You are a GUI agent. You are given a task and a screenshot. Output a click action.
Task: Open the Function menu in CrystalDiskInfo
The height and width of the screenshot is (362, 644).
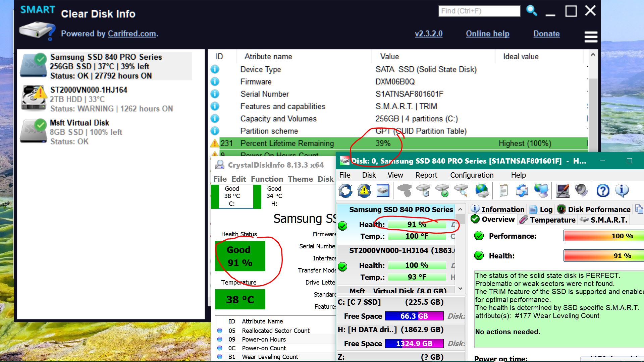(x=267, y=179)
